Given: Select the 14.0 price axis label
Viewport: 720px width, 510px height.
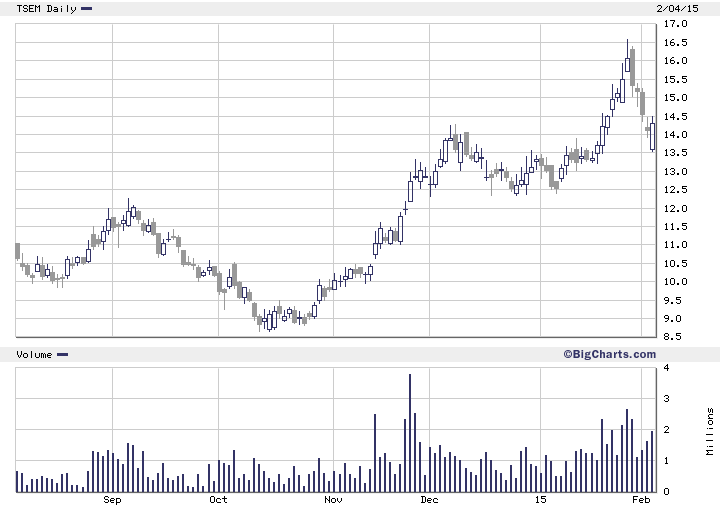Looking at the screenshot, I should tap(675, 135).
